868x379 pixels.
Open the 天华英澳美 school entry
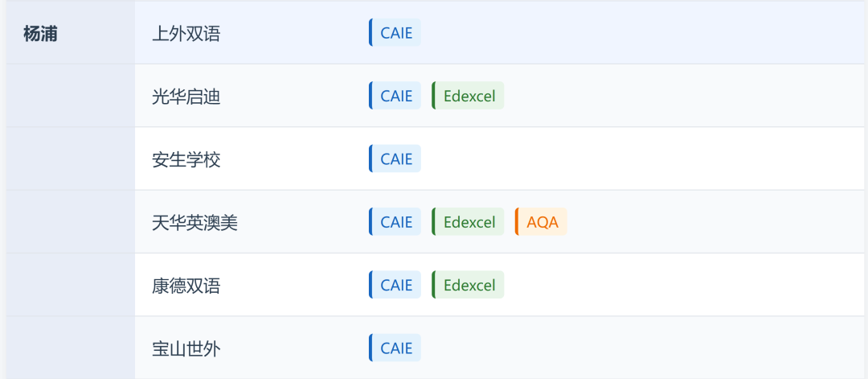(x=194, y=222)
